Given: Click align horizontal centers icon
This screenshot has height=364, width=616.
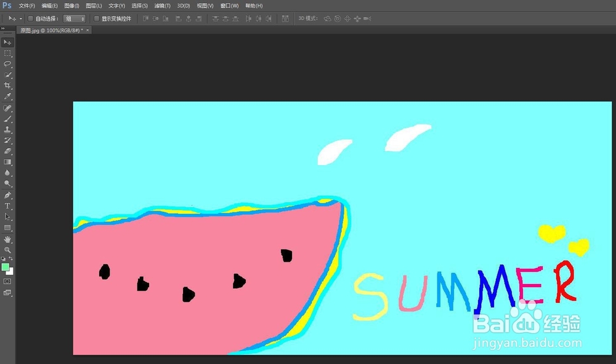Looking at the screenshot, I should tap(188, 18).
